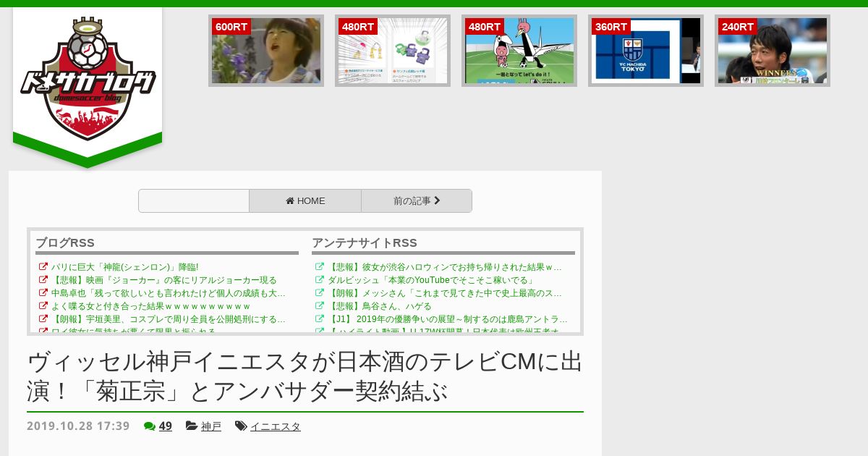Open RSS link 【悲報】映画『ジョーカー』の客に
The height and width of the screenshot is (456, 868).
pos(164,280)
